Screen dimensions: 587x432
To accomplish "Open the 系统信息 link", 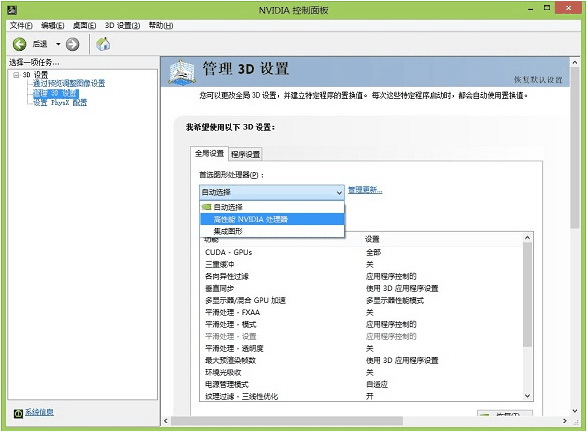I will pos(39,412).
